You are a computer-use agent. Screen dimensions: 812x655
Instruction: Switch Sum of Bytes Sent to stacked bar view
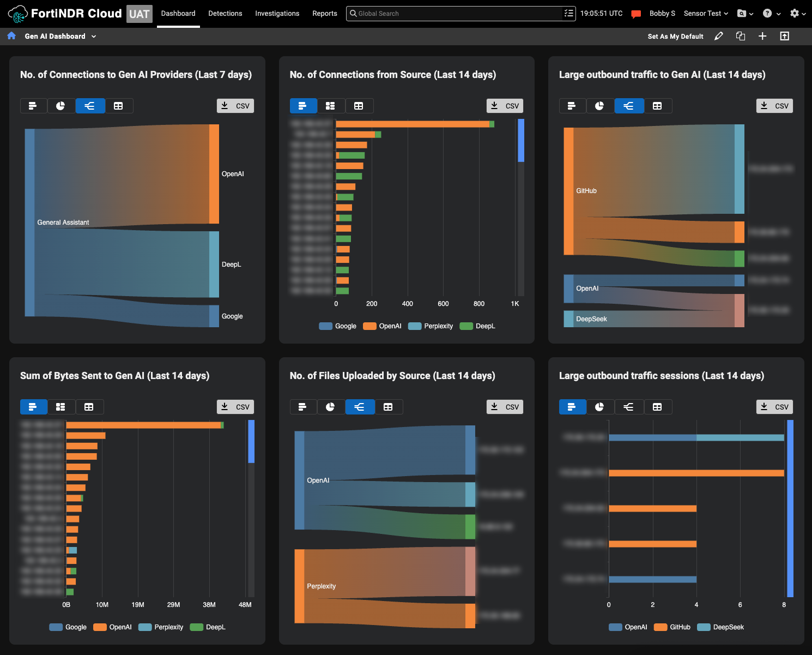60,407
